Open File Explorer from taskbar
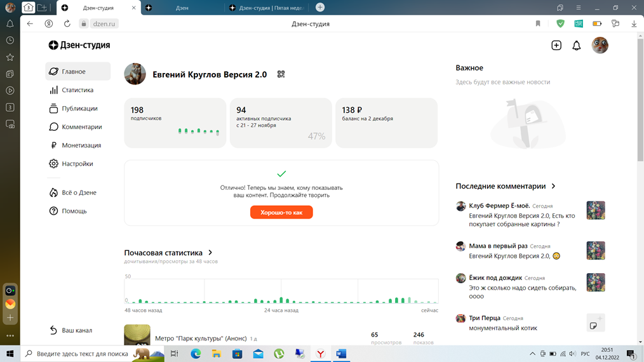This screenshot has width=644, height=362. tap(217, 354)
